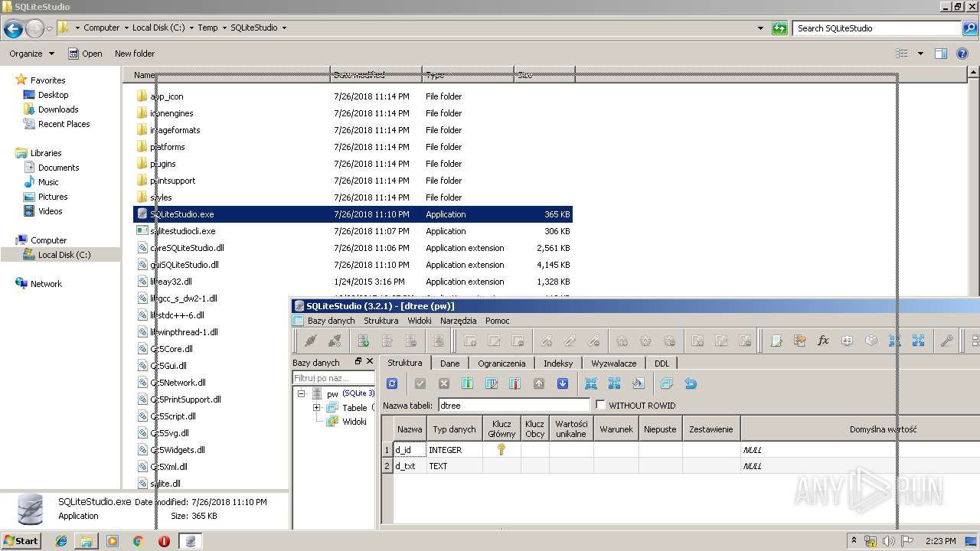Open the Struktura menu
Viewport: 980px width, 551px height.
pyautogui.click(x=381, y=321)
